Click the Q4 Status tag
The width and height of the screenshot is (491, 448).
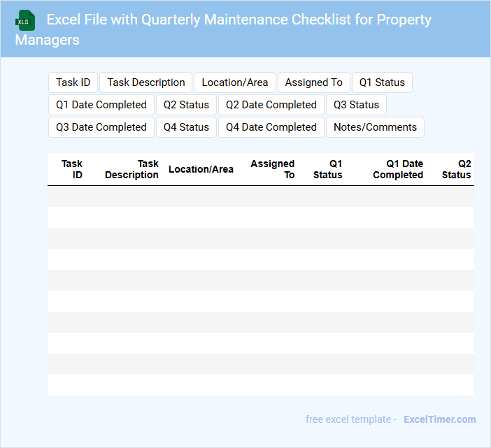pos(186,127)
